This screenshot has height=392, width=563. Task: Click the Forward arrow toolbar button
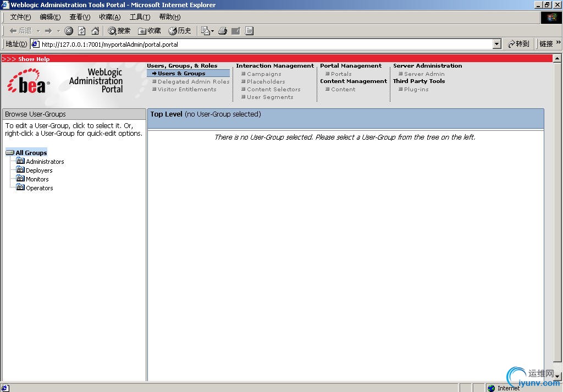tap(48, 31)
